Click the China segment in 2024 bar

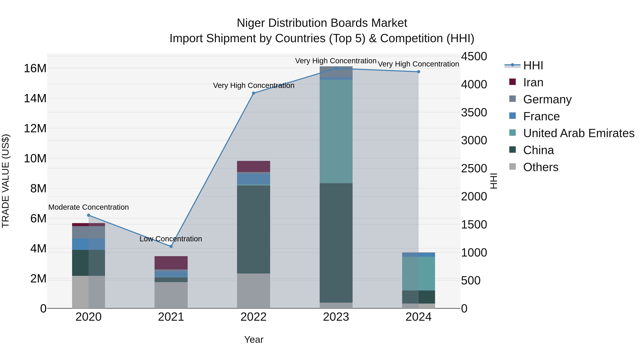[x=418, y=297]
